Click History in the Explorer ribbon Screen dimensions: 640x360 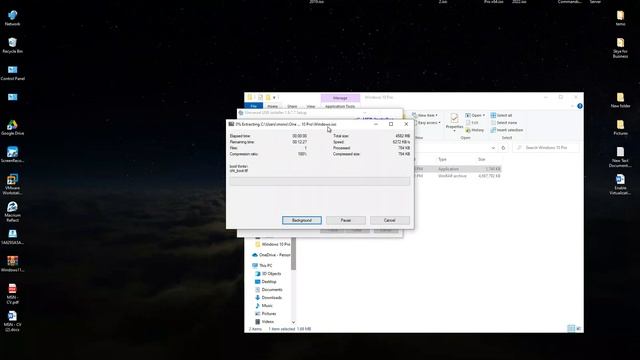(475, 130)
